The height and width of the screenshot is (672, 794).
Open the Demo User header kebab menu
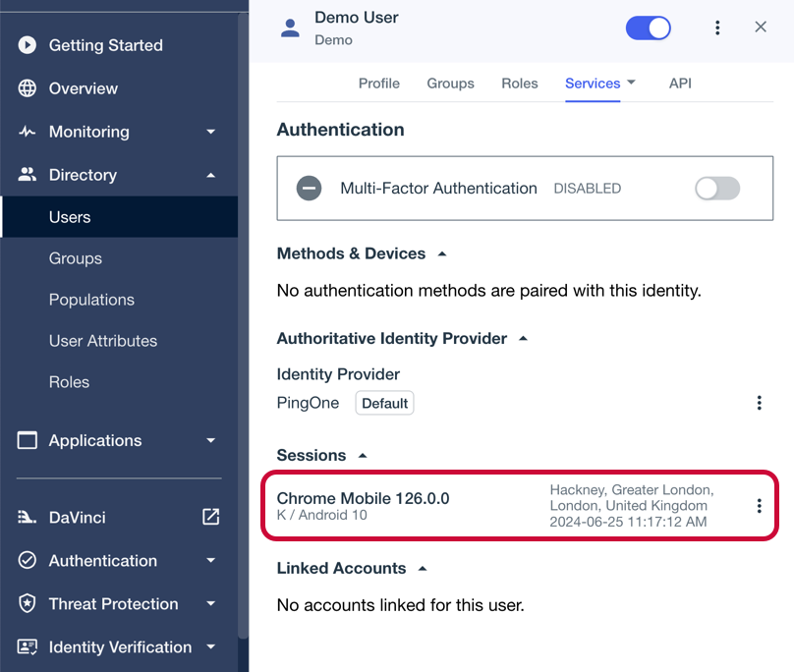pos(717,28)
